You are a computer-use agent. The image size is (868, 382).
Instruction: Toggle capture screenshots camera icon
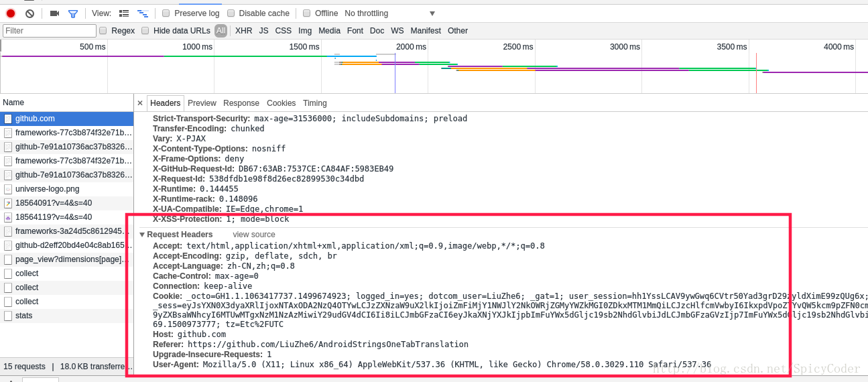click(x=54, y=13)
